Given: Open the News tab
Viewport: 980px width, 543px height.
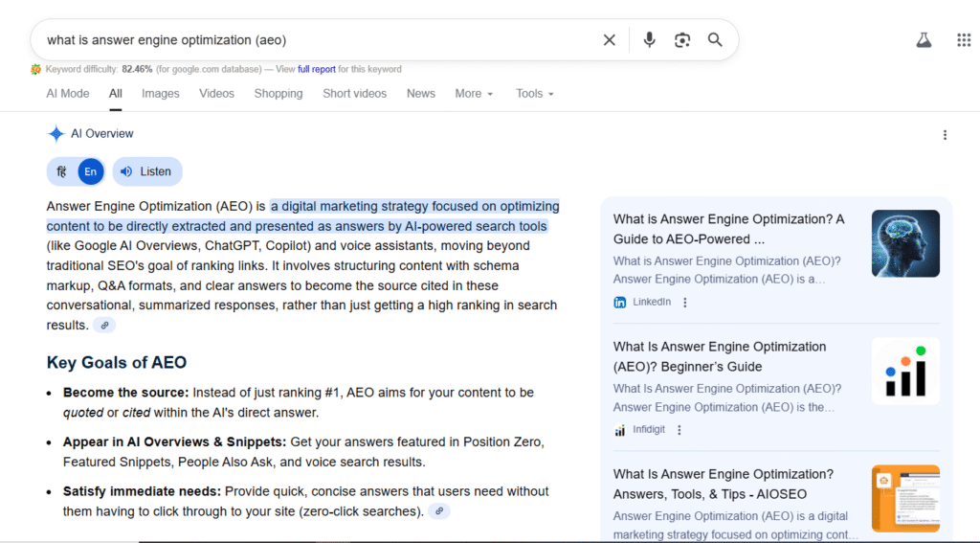Looking at the screenshot, I should 421,94.
